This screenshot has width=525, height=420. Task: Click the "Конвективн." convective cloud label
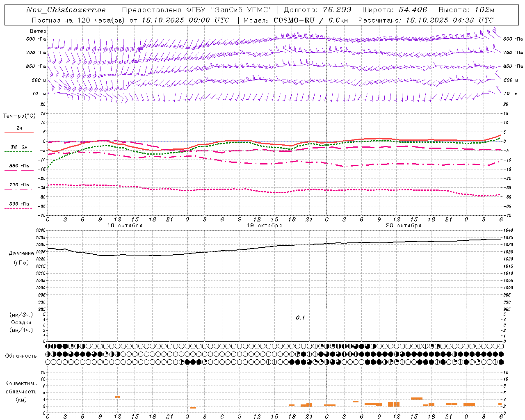click(21, 383)
